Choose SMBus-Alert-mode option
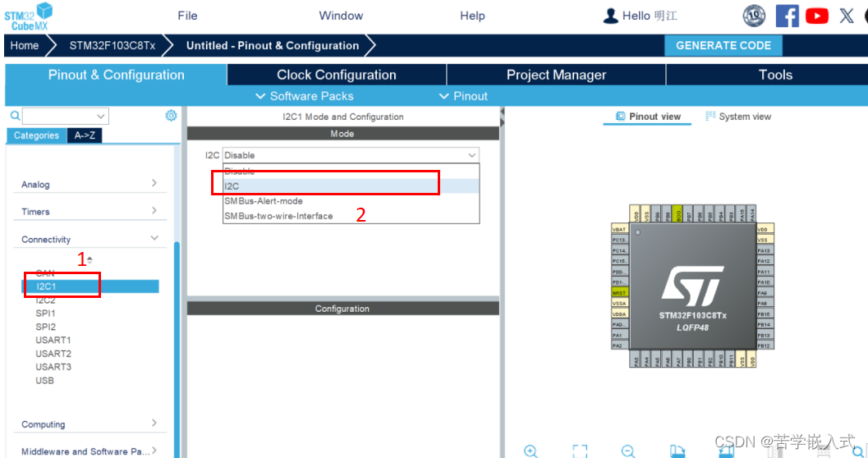 tap(351, 201)
